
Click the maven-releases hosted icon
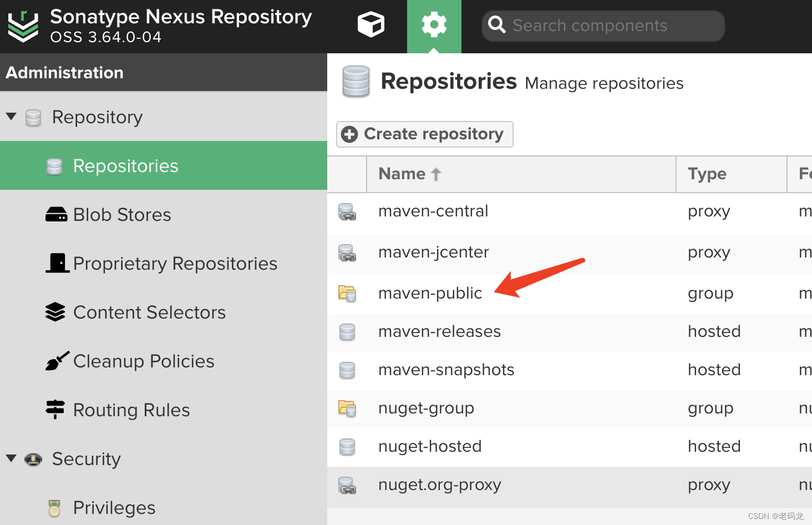tap(347, 332)
